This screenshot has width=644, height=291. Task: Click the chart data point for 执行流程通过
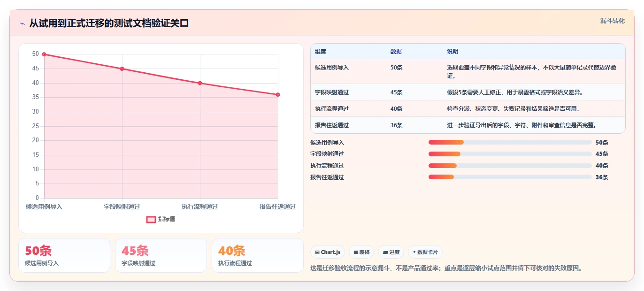200,83
